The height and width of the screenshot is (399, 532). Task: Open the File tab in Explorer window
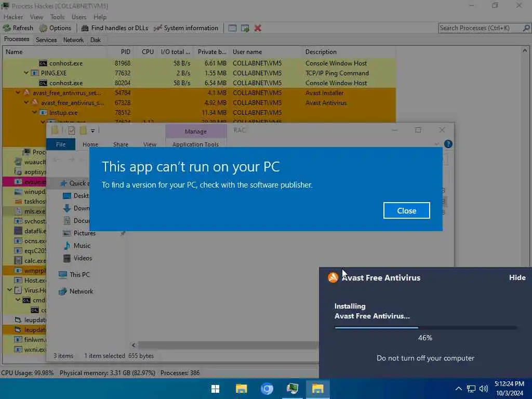[61, 144]
